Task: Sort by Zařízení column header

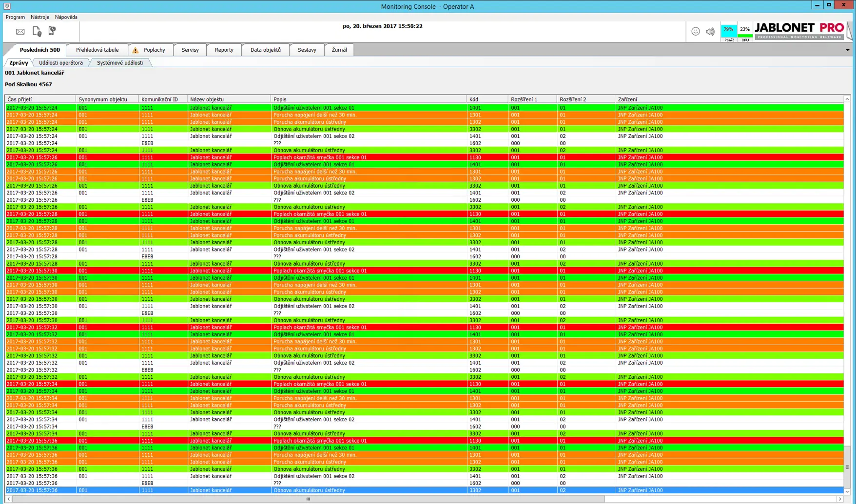Action: (x=729, y=99)
